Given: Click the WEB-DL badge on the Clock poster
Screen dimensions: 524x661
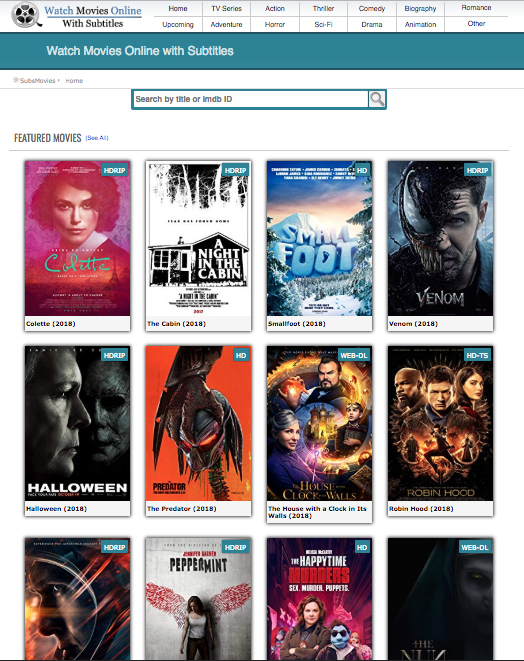Looking at the screenshot, I should coord(354,355).
